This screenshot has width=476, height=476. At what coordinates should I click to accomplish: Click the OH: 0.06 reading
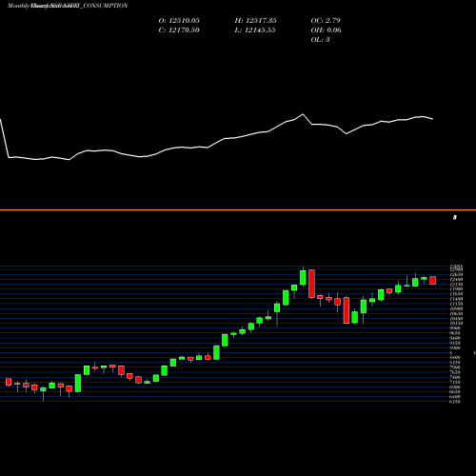[326, 30]
